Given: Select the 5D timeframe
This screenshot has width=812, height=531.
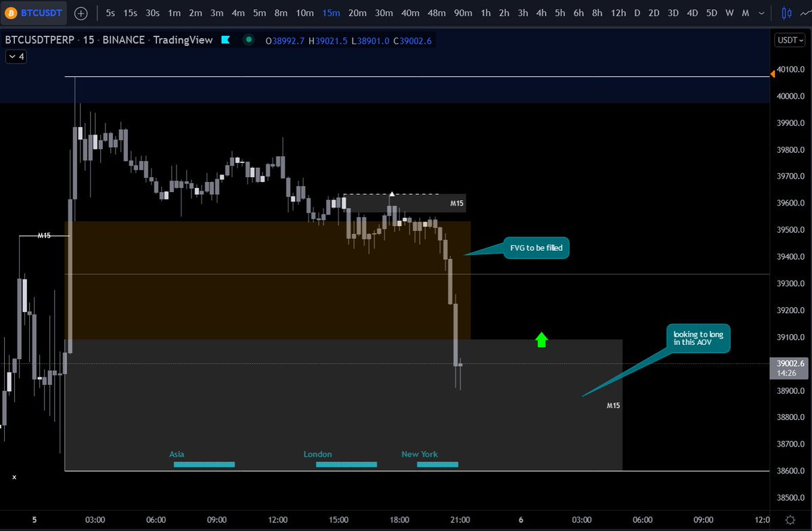Looking at the screenshot, I should (711, 13).
